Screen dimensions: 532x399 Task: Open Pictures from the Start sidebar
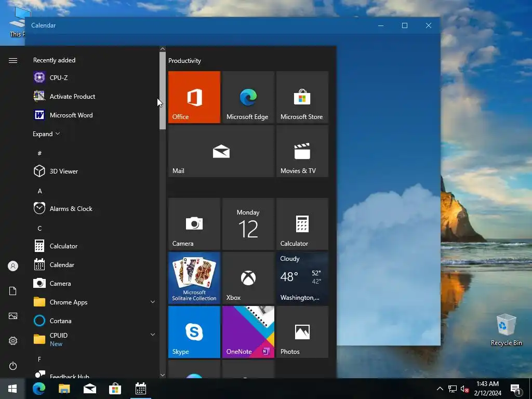click(13, 316)
